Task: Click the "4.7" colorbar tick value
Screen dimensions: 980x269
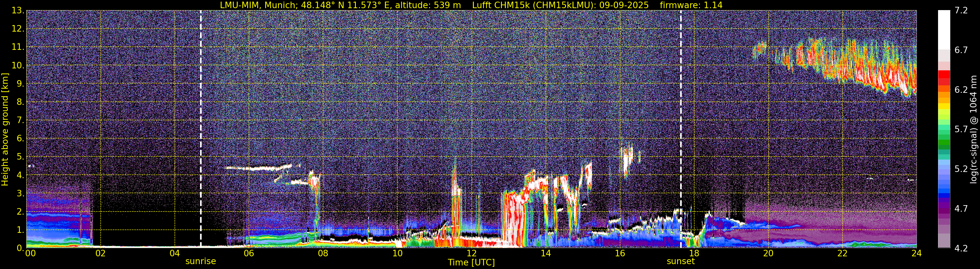Action: [961, 208]
